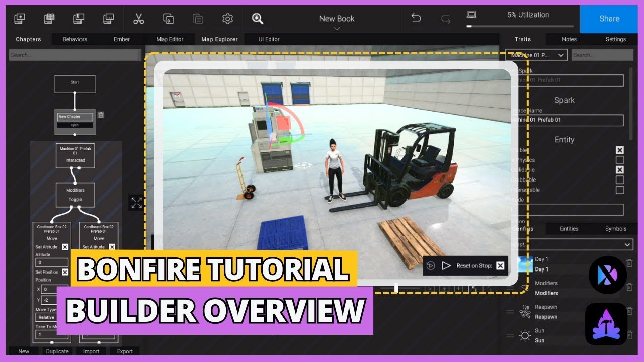Click the play button beside Reset on Stop

(x=446, y=265)
